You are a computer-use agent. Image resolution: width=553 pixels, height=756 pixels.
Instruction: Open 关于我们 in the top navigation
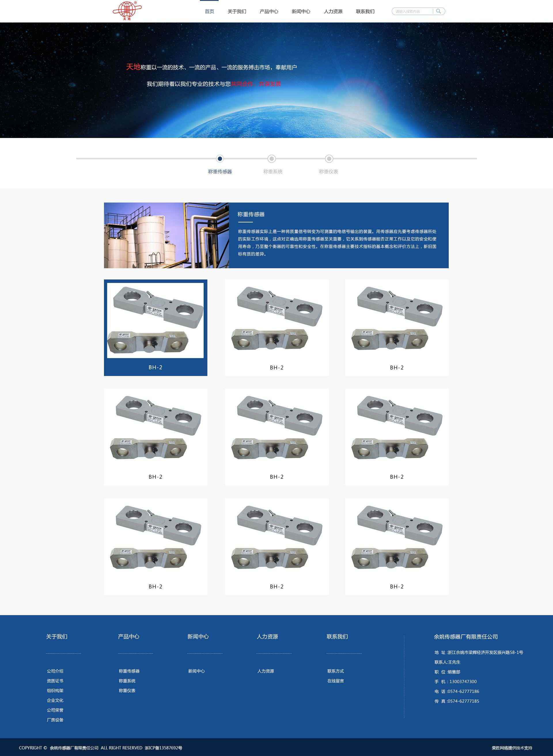pyautogui.click(x=237, y=12)
